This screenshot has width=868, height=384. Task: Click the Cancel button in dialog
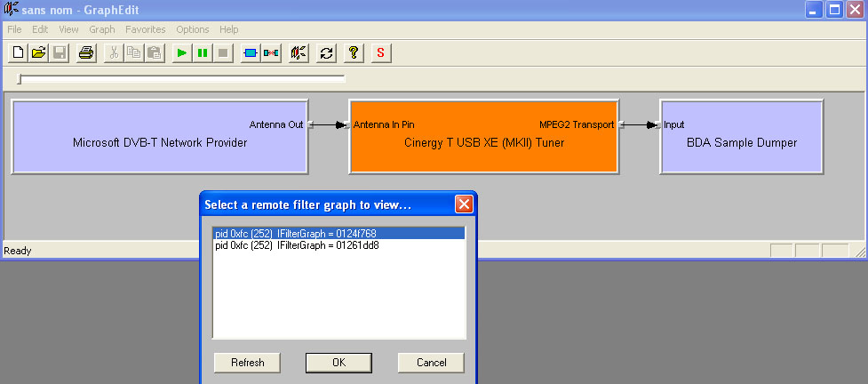(x=431, y=363)
